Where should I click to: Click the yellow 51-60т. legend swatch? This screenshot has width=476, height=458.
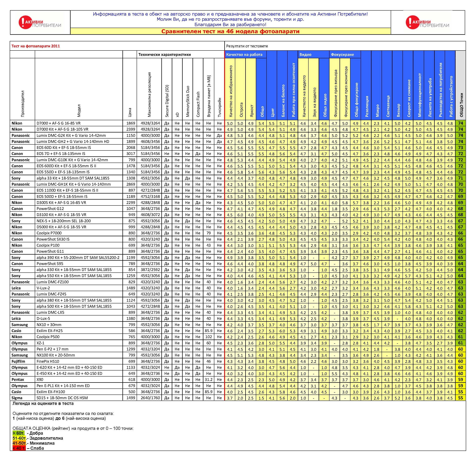(19, 438)
